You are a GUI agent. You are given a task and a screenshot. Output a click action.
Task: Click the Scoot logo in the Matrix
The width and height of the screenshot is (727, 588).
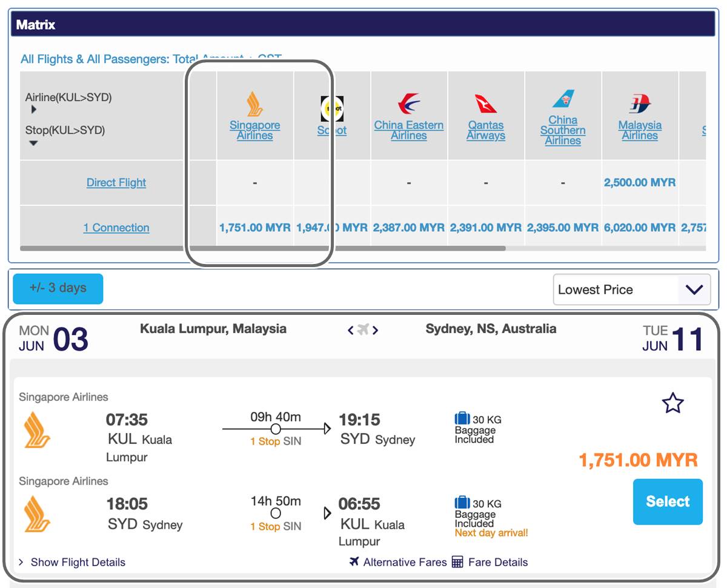coord(332,109)
